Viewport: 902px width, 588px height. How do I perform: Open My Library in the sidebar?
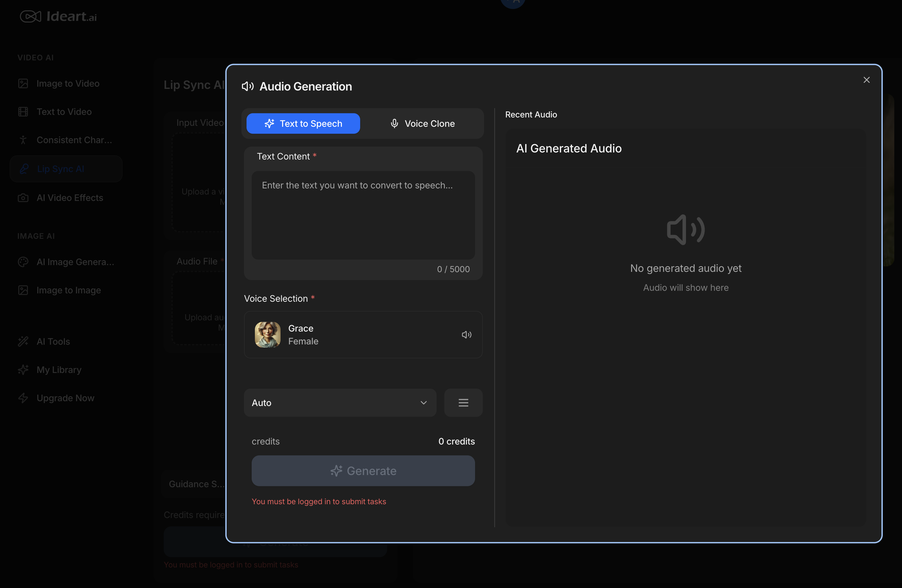[x=66, y=370]
